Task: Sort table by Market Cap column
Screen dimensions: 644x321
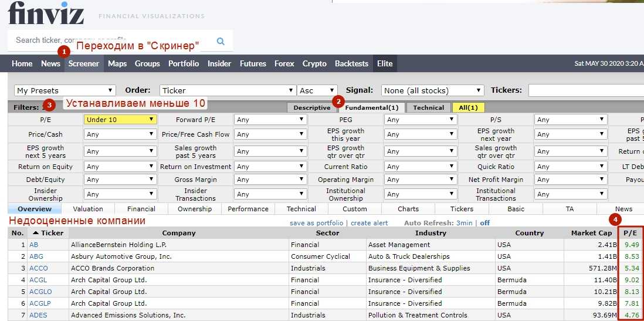Action: 591,233
